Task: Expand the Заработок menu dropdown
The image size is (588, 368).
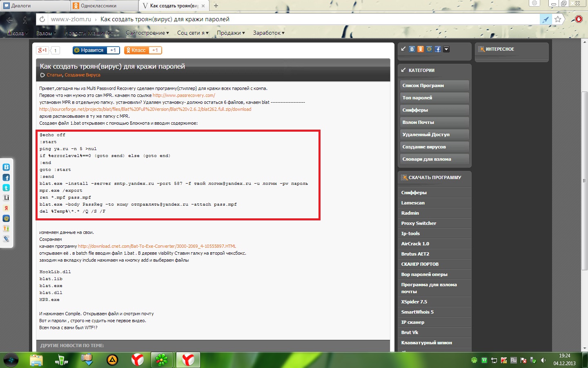Action: (x=269, y=33)
